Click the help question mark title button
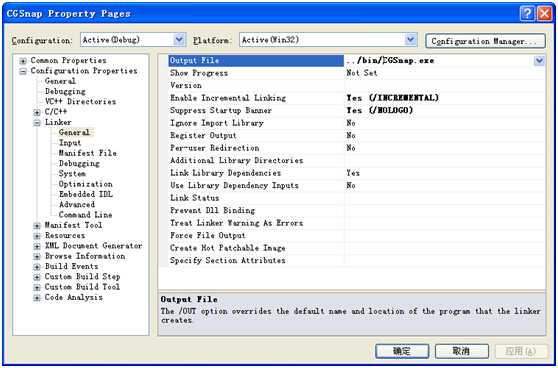This screenshot has height=368, width=558. tap(527, 14)
